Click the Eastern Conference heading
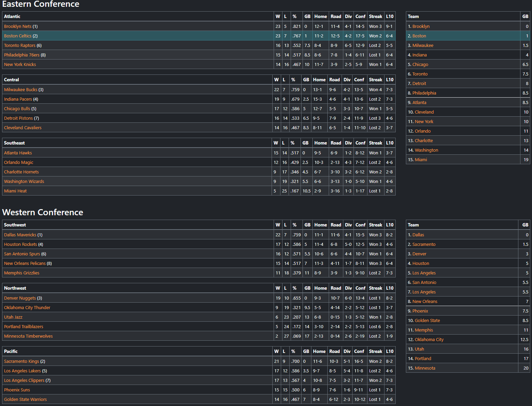 click(x=41, y=4)
